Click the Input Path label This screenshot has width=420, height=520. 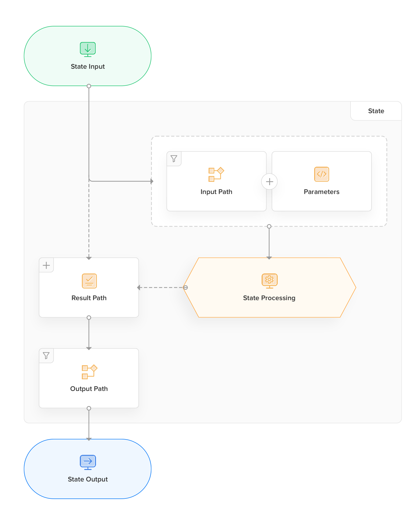tap(216, 192)
